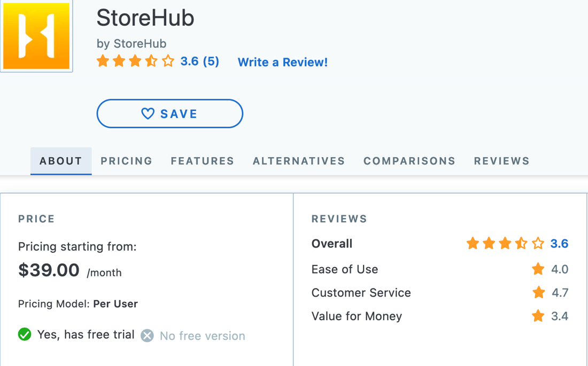View the ALTERNATIVES tab
This screenshot has width=588, height=366.
pyautogui.click(x=298, y=161)
